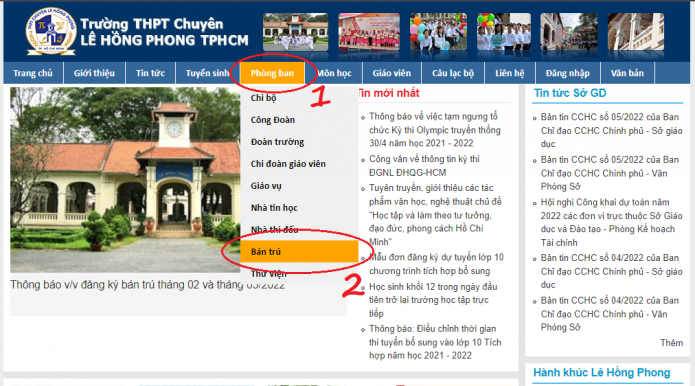Expand the Tuyển sinh menu
The width and height of the screenshot is (695, 386).
point(207,73)
